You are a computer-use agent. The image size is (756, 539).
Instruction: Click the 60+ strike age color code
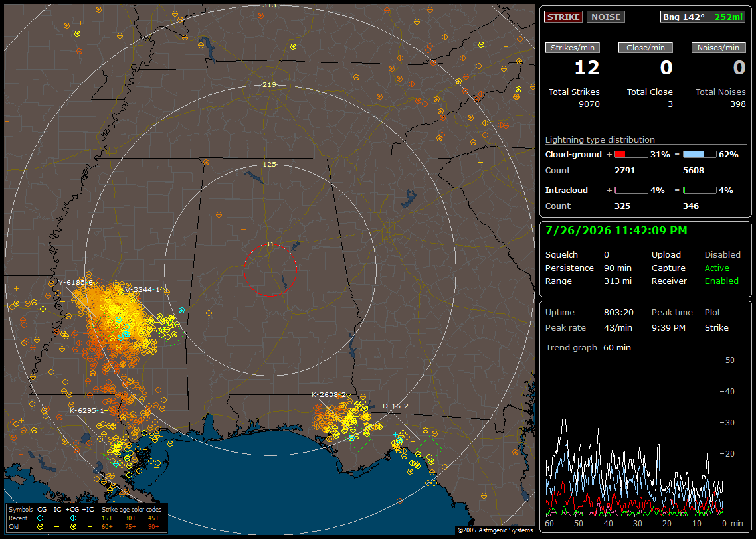107,527
